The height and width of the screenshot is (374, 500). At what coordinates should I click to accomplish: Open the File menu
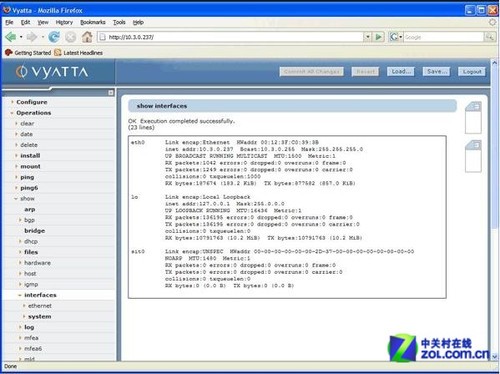[x=9, y=22]
